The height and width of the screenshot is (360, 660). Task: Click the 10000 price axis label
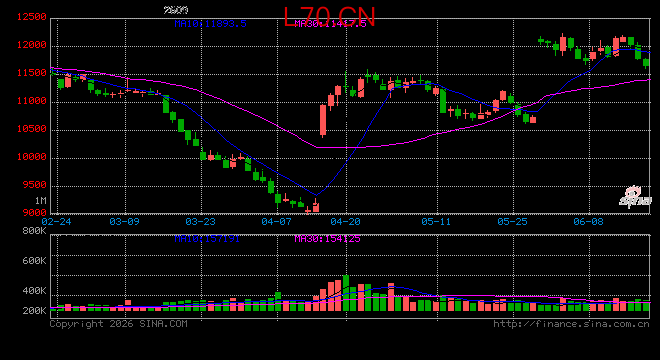pyautogui.click(x=32, y=157)
